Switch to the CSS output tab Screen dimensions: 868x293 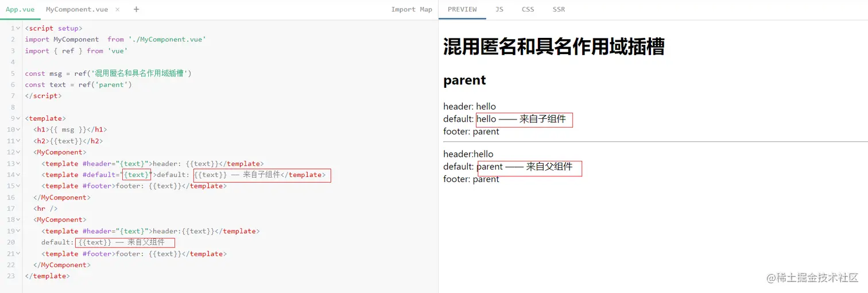[528, 9]
